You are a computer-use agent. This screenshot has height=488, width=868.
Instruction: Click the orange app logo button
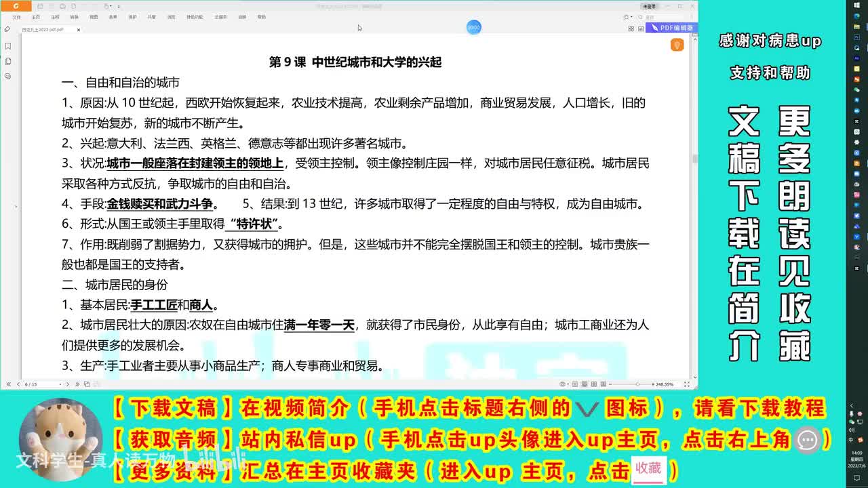16,6
